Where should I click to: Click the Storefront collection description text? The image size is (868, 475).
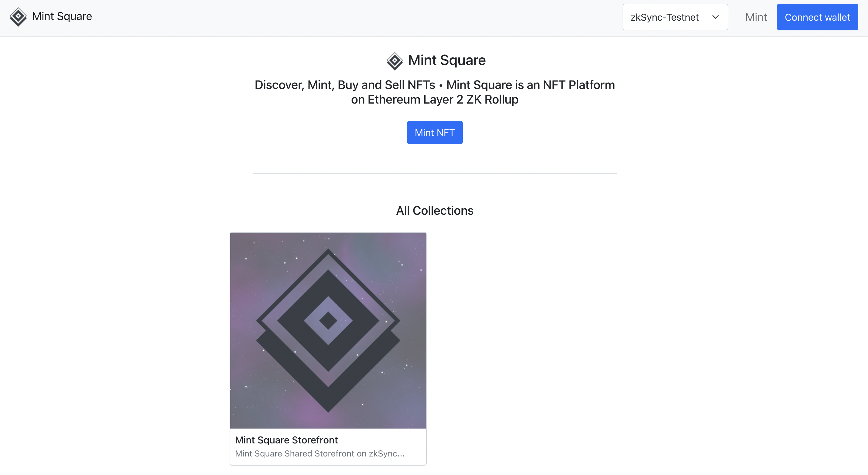(x=320, y=453)
